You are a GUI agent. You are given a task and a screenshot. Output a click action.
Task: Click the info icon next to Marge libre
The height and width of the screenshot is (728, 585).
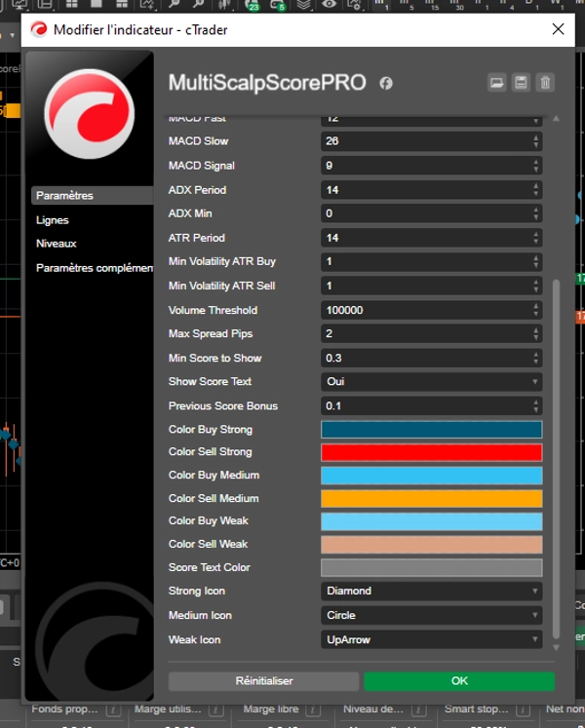pos(313,709)
